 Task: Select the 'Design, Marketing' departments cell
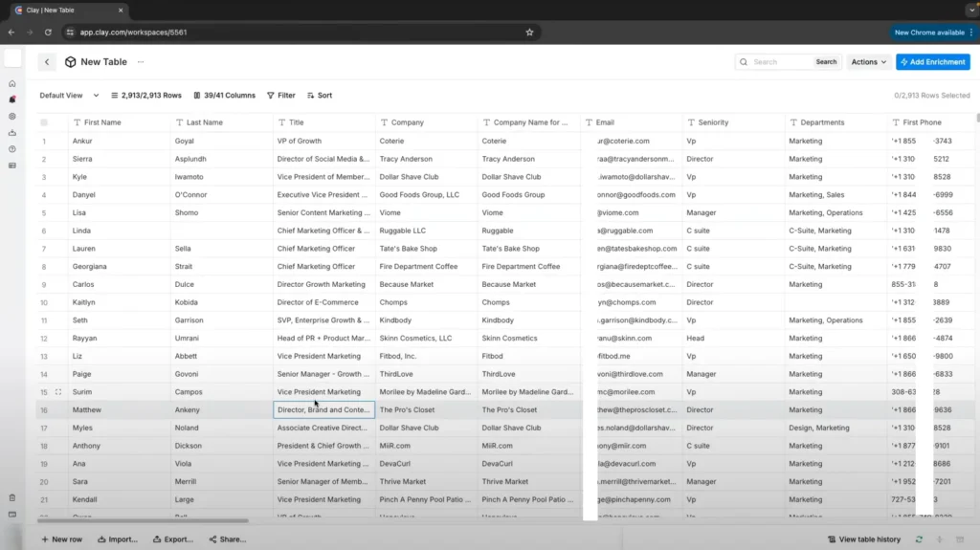point(836,429)
